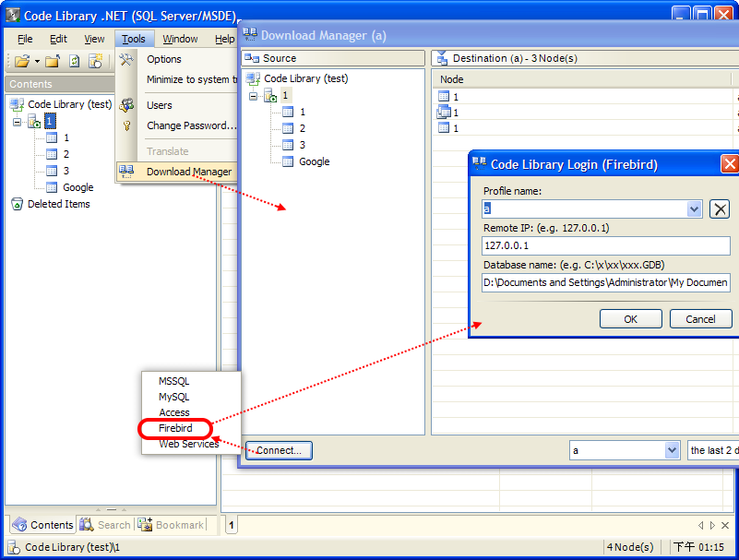Viewport: 739px width, 560px height.
Task: Click the Code Library root icon in Contents
Action: coord(17,104)
